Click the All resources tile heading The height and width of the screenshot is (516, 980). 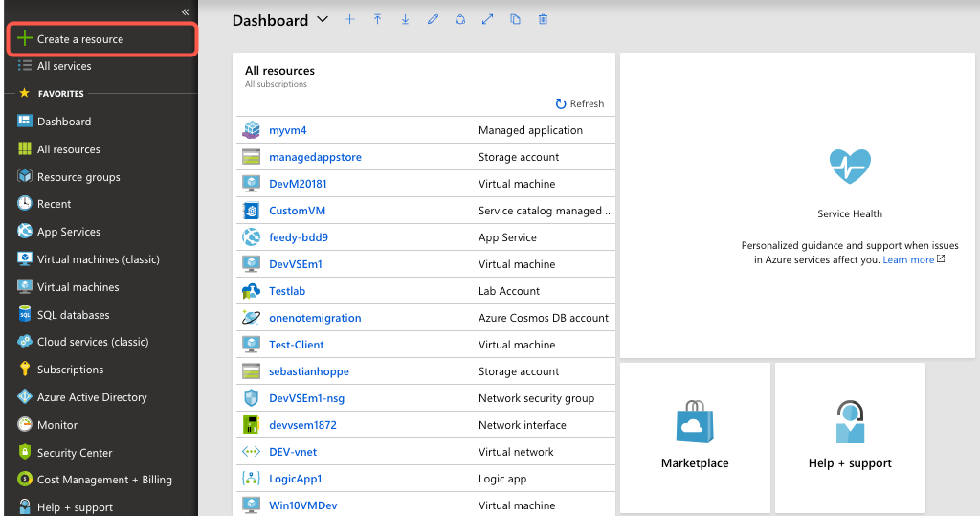tap(280, 71)
